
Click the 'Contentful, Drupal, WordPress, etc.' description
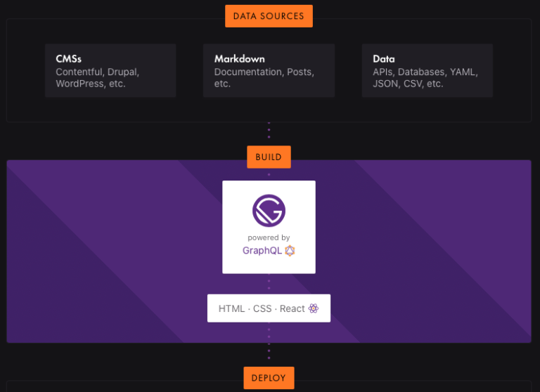coord(97,78)
